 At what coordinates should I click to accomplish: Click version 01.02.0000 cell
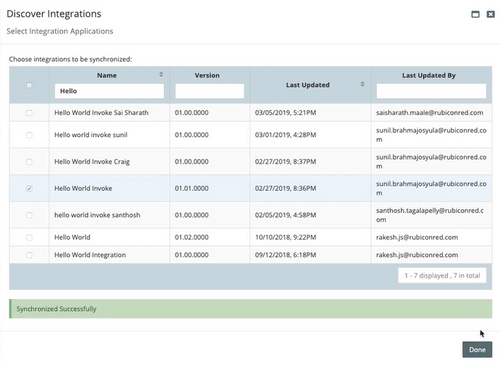(192, 237)
